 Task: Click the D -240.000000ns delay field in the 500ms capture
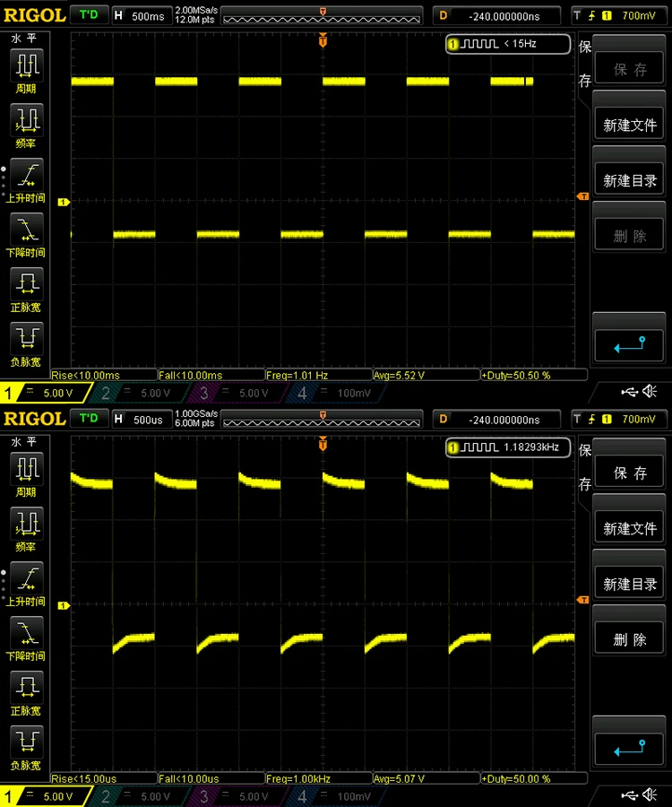coord(496,16)
